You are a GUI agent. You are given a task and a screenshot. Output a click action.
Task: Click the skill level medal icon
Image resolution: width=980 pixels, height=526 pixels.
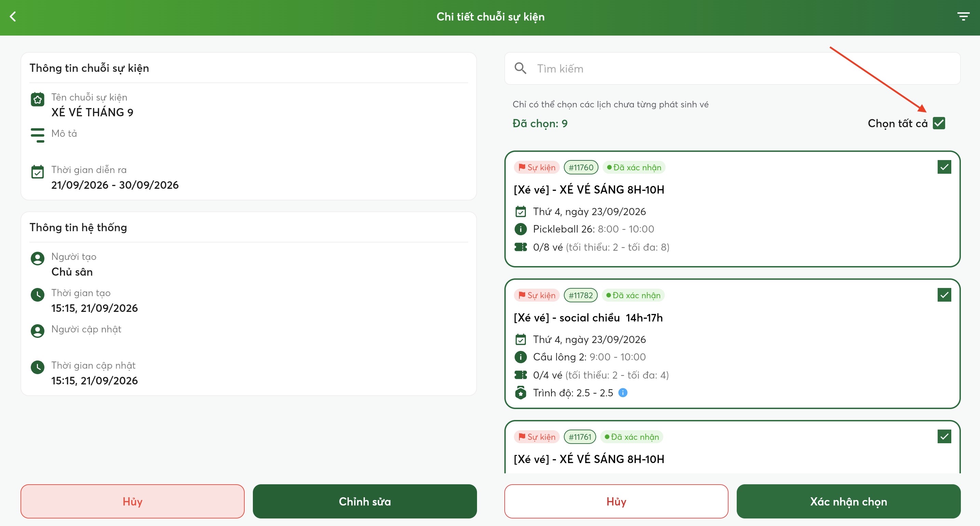pyautogui.click(x=520, y=393)
